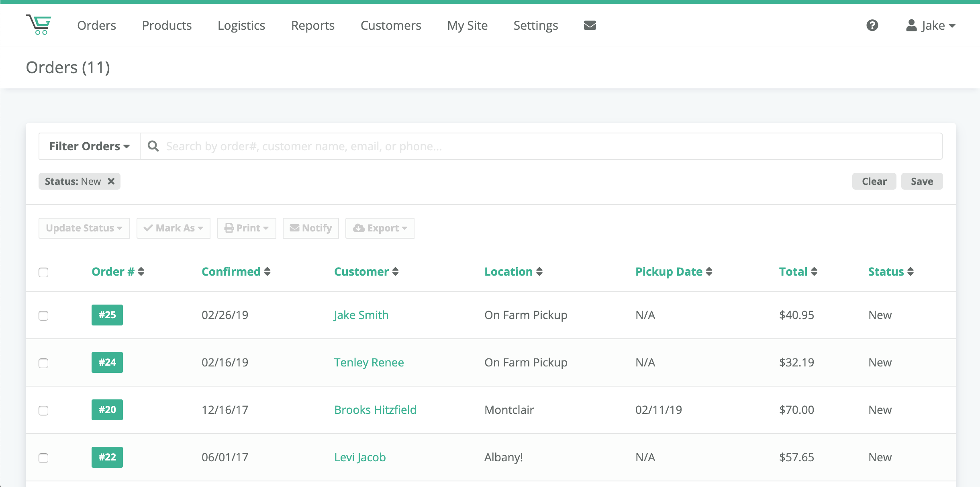Viewport: 980px width, 487px height.
Task: Open Tenley Renee's customer profile
Action: point(368,362)
